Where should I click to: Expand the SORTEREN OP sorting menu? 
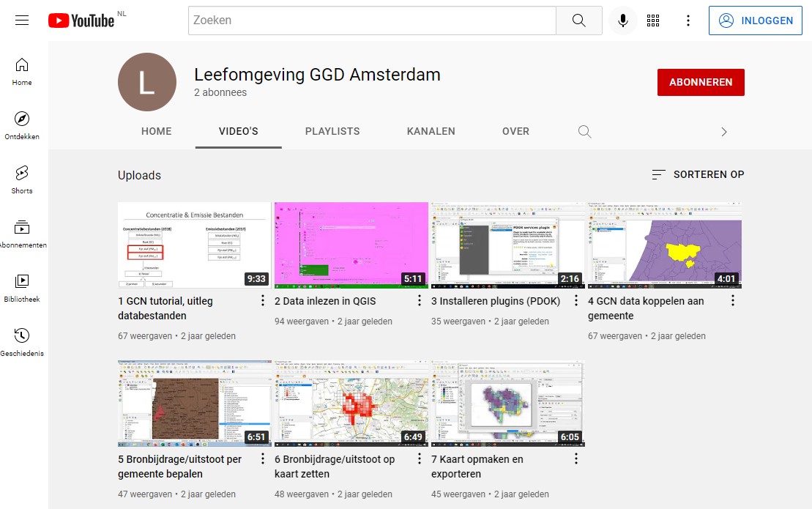click(x=698, y=174)
